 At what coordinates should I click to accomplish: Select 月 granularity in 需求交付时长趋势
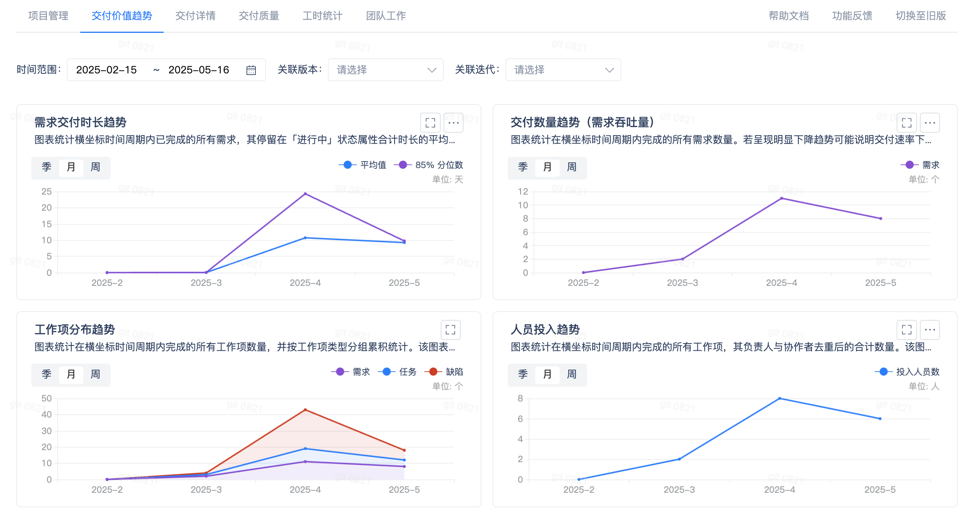[x=71, y=167]
